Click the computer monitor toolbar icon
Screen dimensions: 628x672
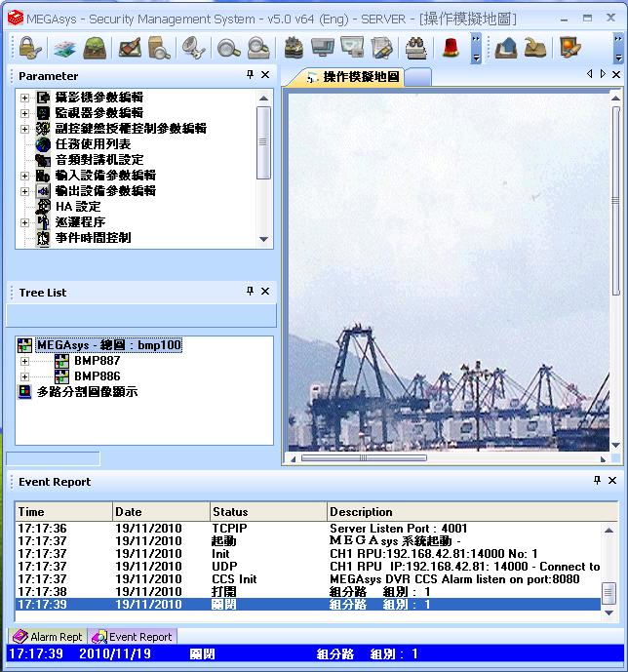pos(323,47)
